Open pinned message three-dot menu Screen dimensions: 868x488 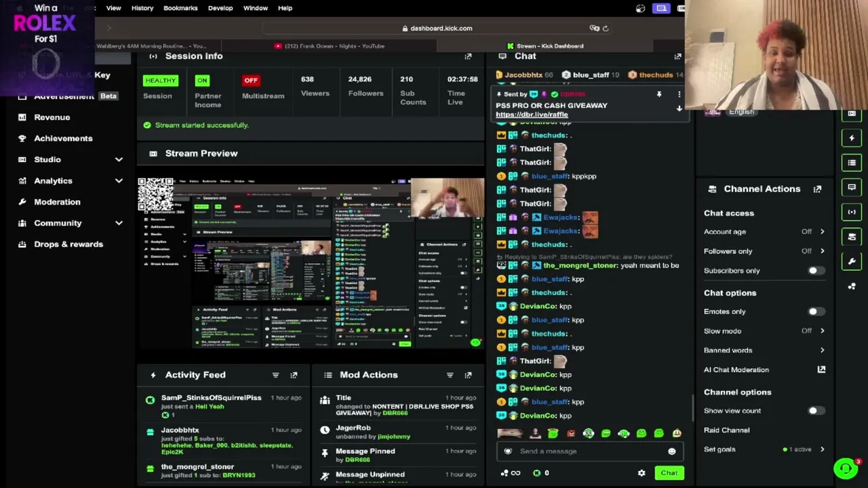point(679,94)
